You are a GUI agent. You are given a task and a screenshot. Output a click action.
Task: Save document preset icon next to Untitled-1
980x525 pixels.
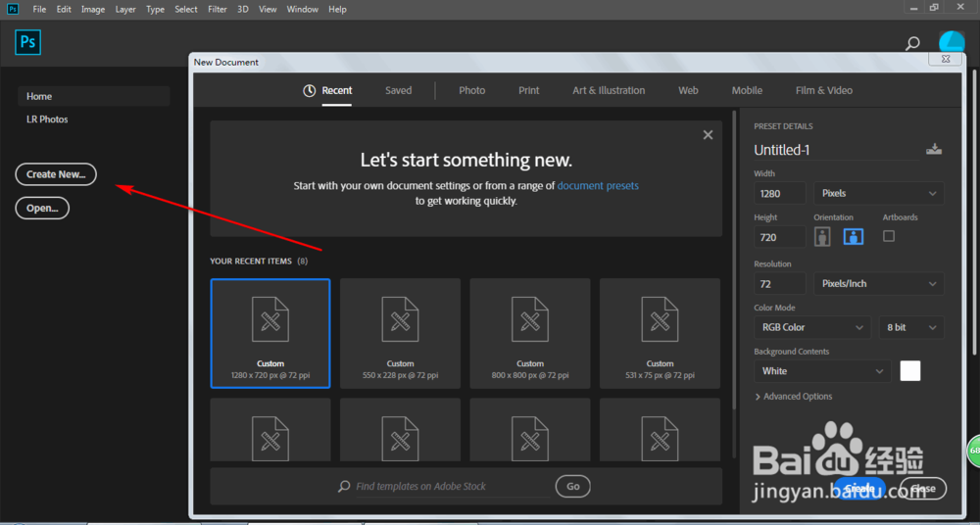pyautogui.click(x=934, y=150)
